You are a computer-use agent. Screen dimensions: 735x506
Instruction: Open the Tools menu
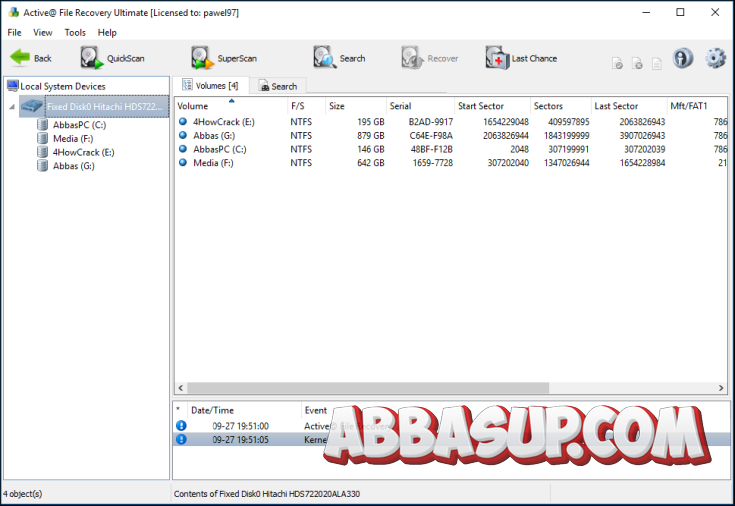pyautogui.click(x=75, y=32)
